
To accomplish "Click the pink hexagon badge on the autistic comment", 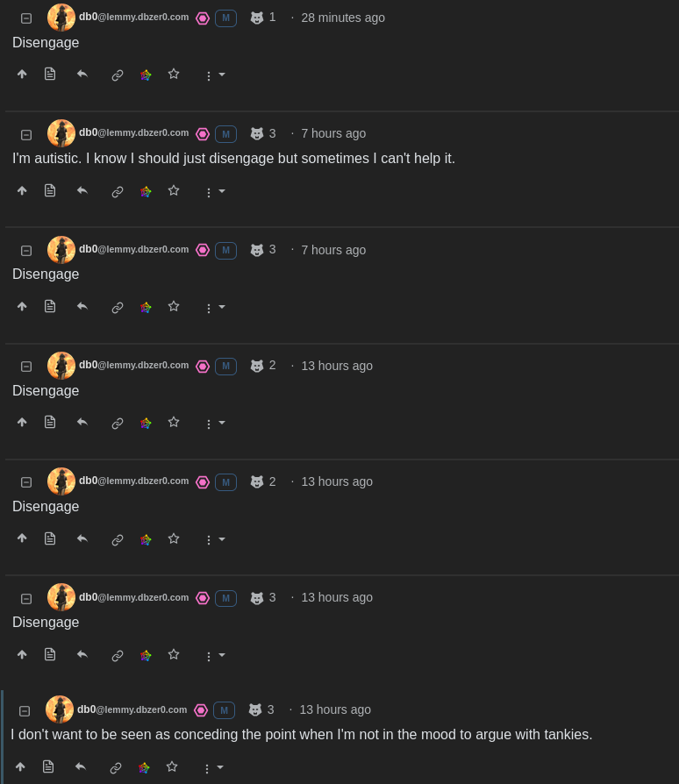I will (x=203, y=134).
